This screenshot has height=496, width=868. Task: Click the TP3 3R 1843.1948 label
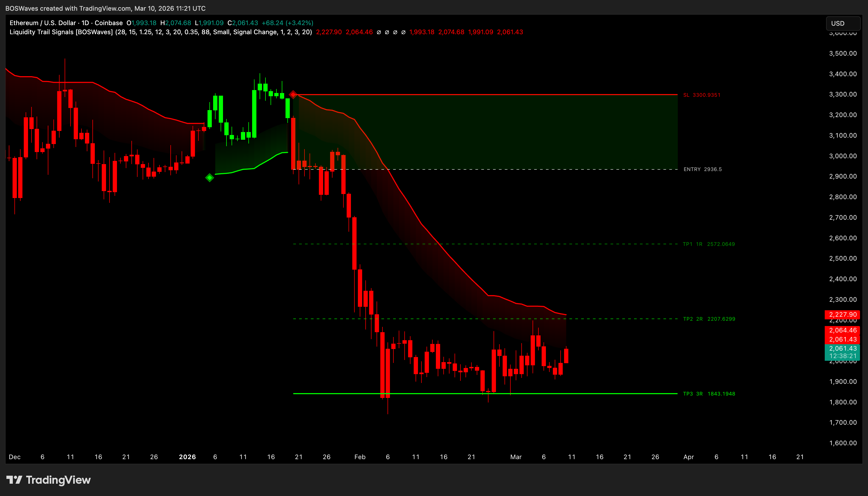(x=709, y=394)
